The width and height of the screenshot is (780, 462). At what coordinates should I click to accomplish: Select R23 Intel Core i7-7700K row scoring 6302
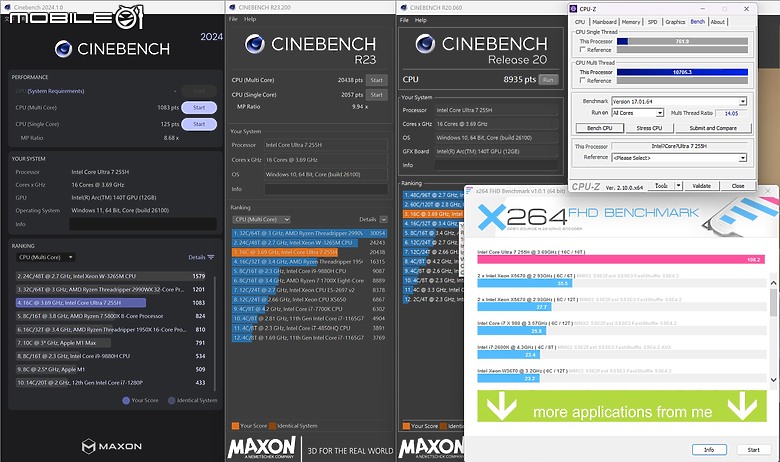309,309
